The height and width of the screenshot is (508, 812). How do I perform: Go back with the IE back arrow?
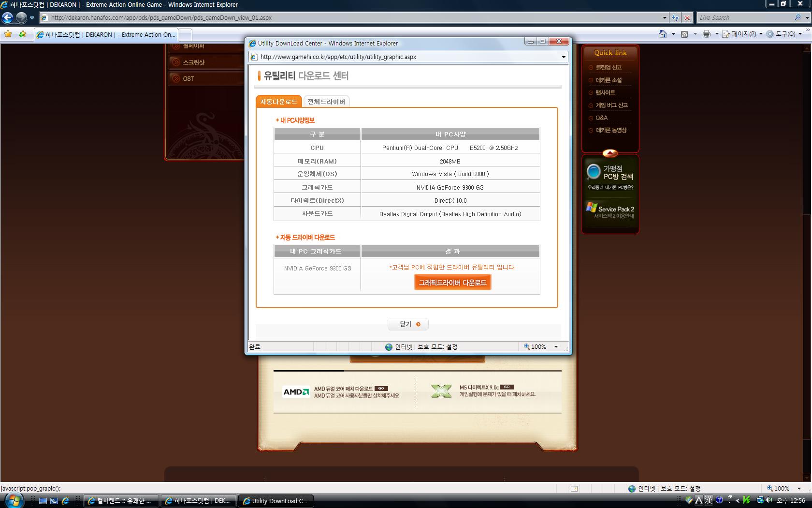7,18
